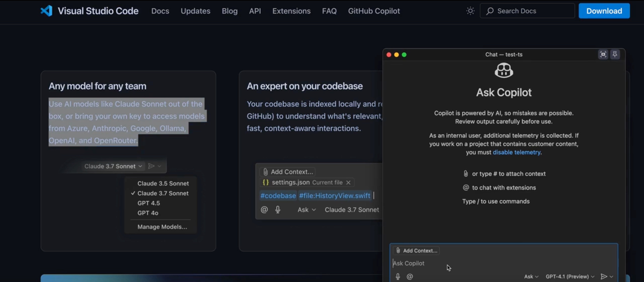Viewport: 644px width, 282px height.
Task: Click the 'Type / to use commands' hint
Action: pyautogui.click(x=496, y=201)
